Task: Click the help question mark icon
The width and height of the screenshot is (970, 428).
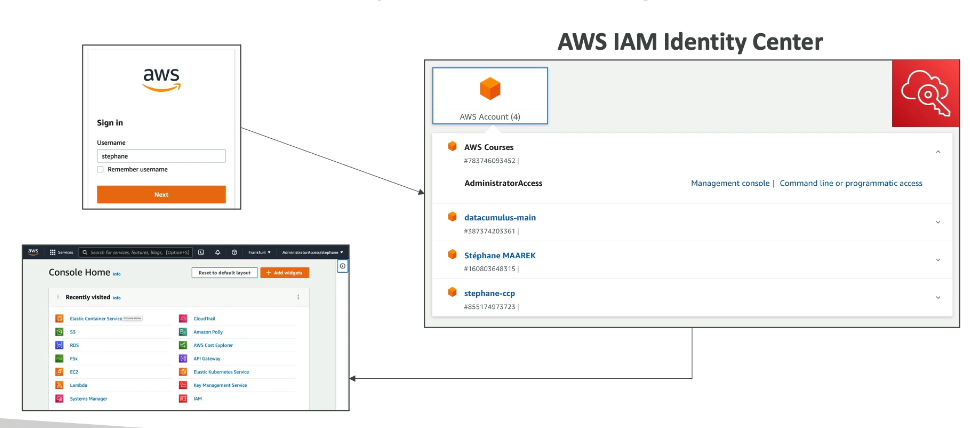Action: [234, 252]
